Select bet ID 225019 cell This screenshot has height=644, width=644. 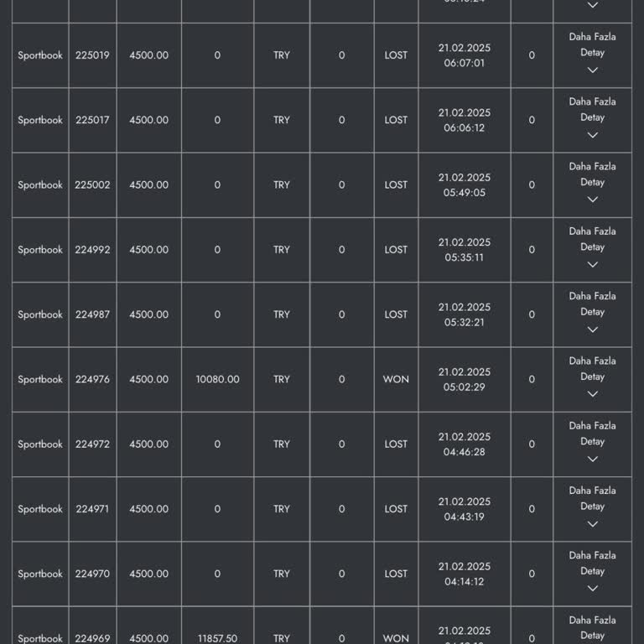tap(92, 55)
